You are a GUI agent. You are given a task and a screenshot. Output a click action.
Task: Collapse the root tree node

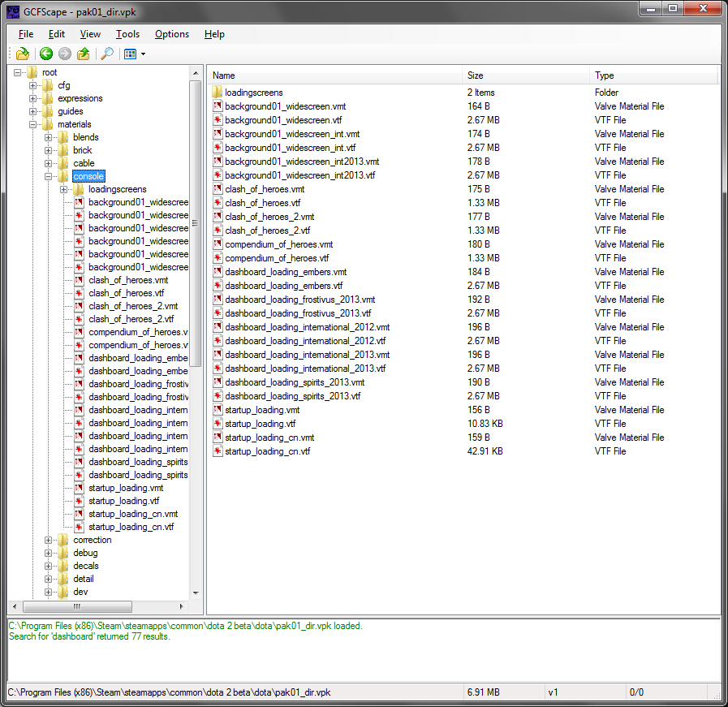tap(18, 72)
